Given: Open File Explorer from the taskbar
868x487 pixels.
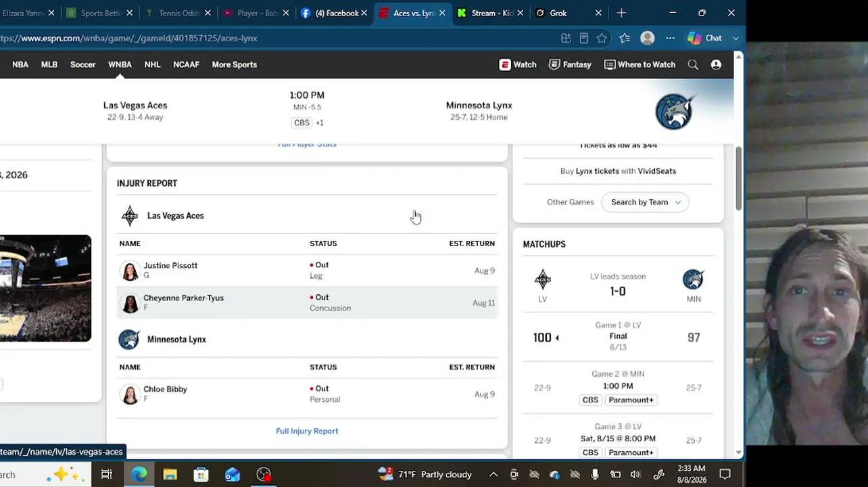Looking at the screenshot, I should pos(170,474).
